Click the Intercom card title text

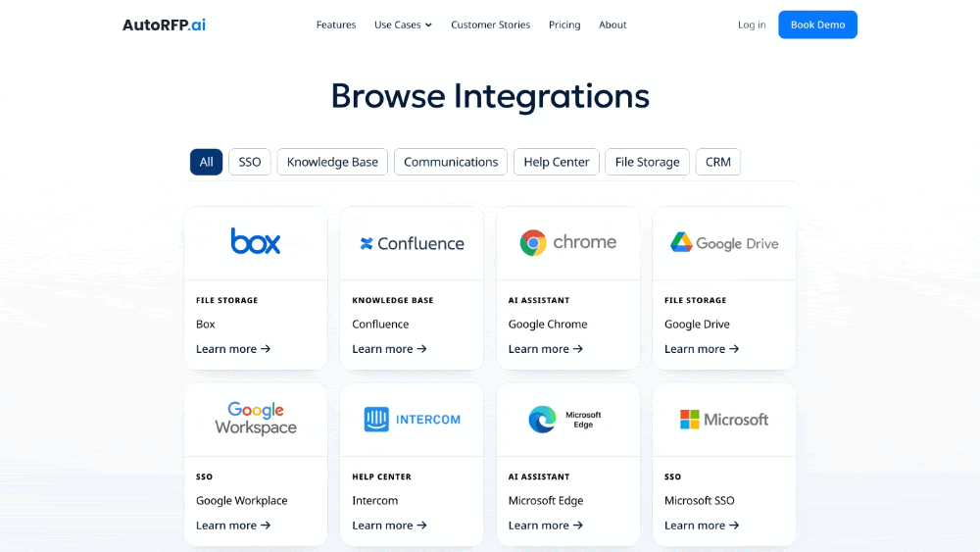click(375, 500)
